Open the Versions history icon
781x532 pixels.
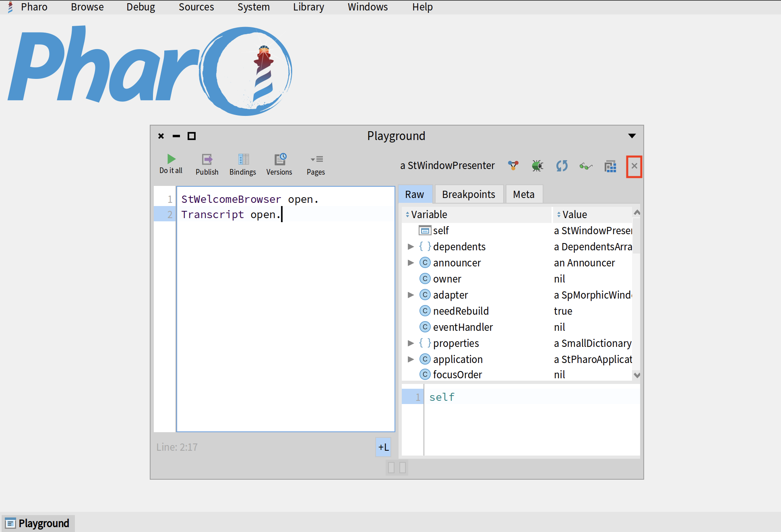coord(280,160)
